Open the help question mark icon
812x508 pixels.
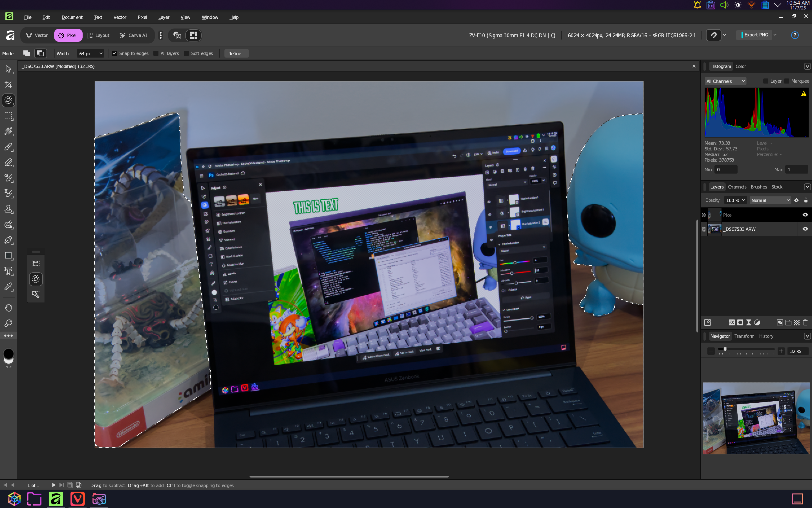coord(795,35)
